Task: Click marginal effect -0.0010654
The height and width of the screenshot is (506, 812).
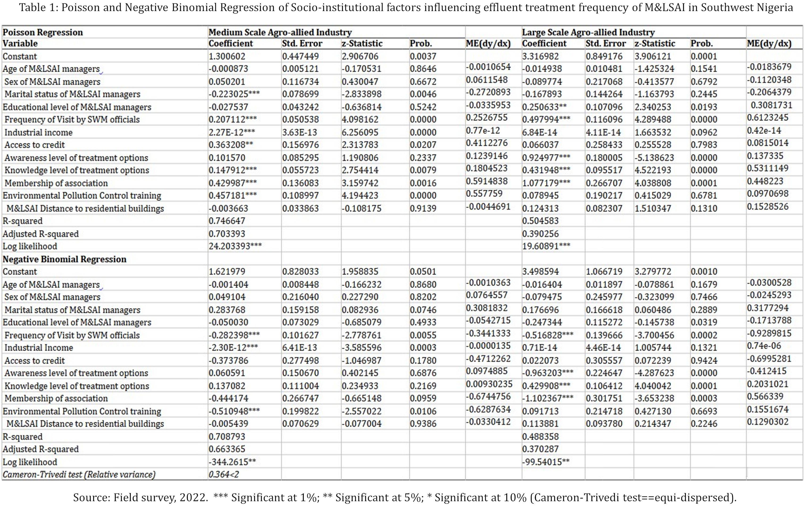Action: 488,67
